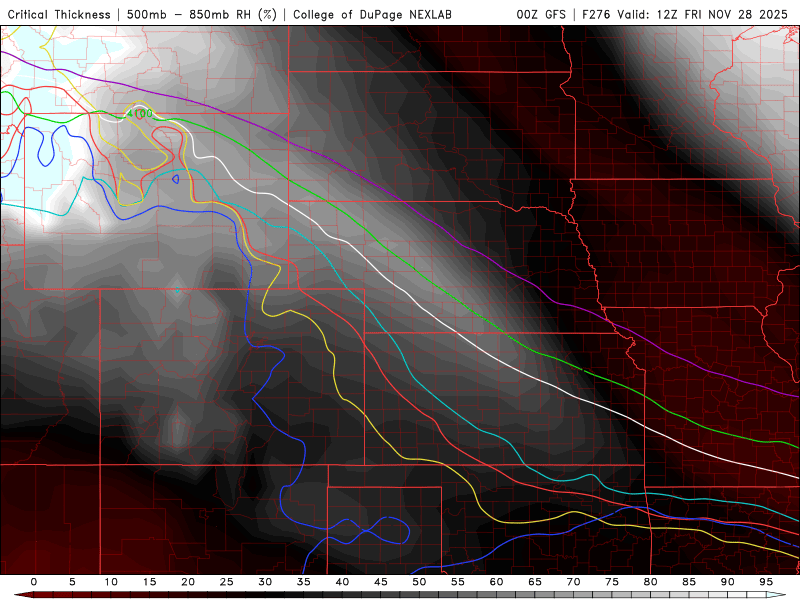Viewport: 800px width, 600px height.
Task: Click the "75" label on the color scale
Action: (x=612, y=582)
